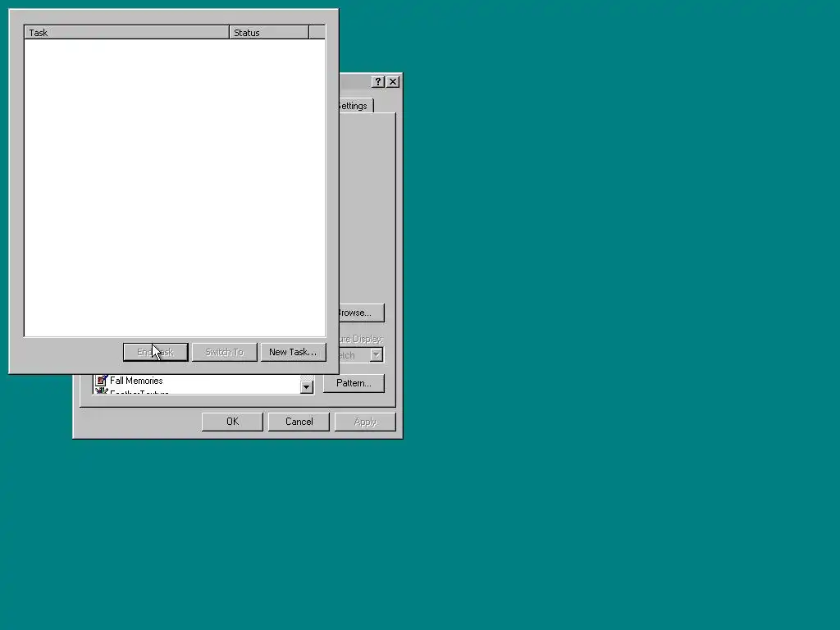This screenshot has height=630, width=840.
Task: Click the New Task... button
Action: tap(293, 352)
